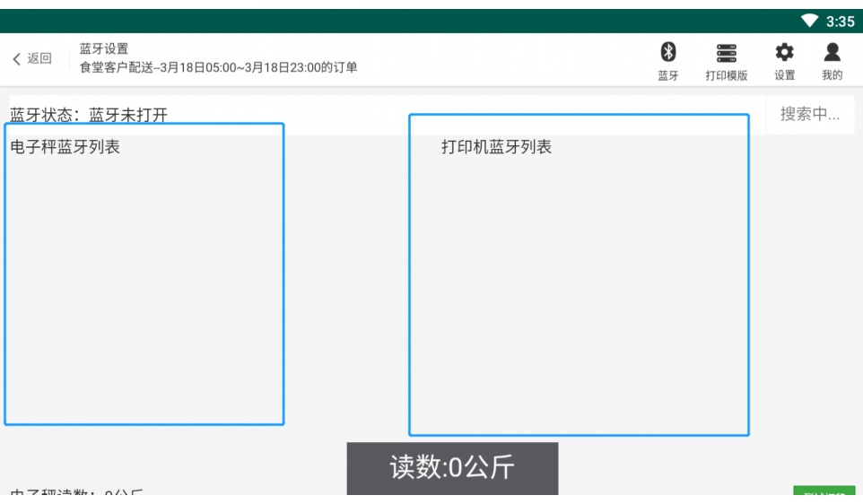The height and width of the screenshot is (504, 863).
Task: Click the 搜索中... search button
Action: (809, 114)
